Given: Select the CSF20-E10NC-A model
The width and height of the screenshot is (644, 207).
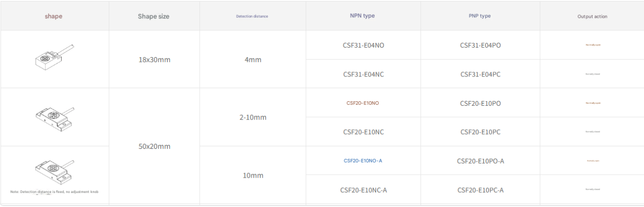Looking at the screenshot, I should (x=363, y=190).
